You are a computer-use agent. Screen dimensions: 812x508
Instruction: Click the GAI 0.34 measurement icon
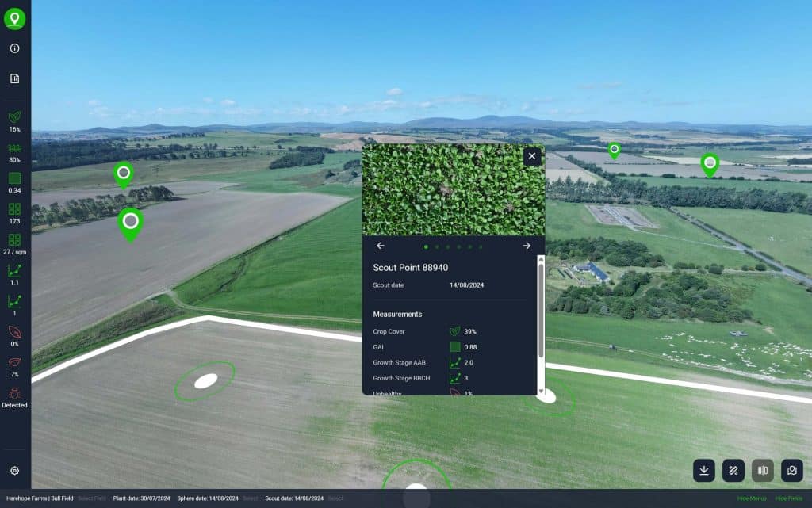(13, 178)
